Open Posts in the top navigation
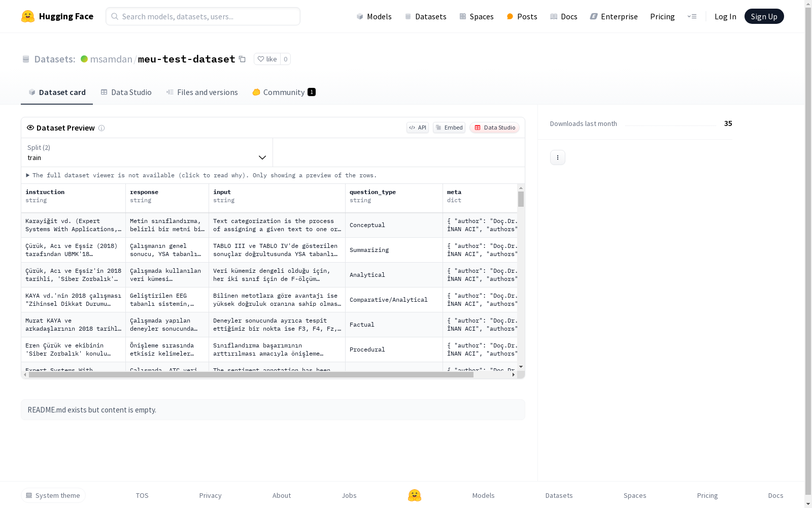Image resolution: width=812 pixels, height=508 pixels. pyautogui.click(x=522, y=16)
